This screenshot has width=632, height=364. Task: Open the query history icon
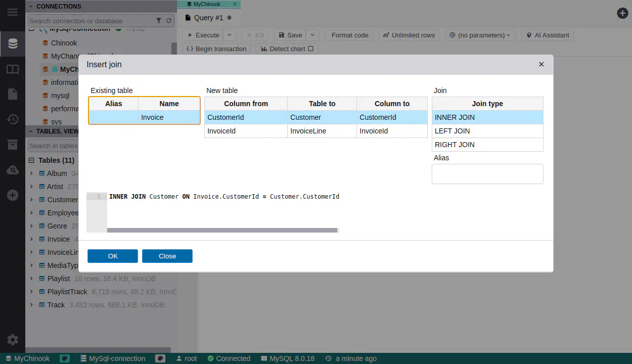(x=13, y=119)
